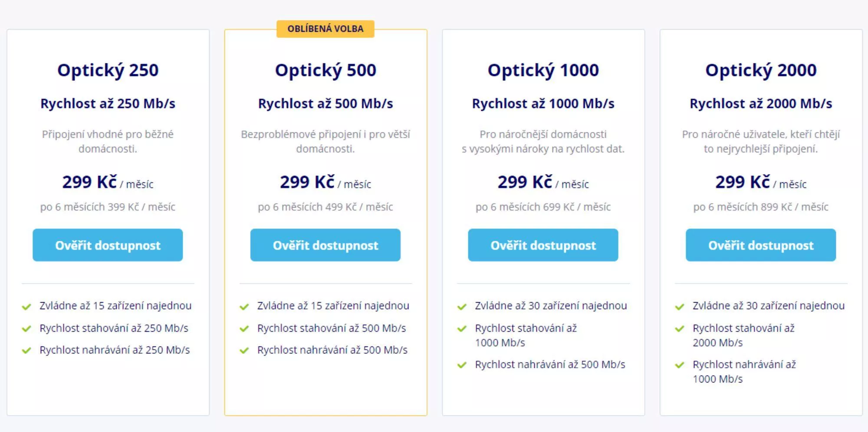Click checkmark beside 30 zařízení in Optický 2000
This screenshot has width=868, height=432.
(680, 307)
